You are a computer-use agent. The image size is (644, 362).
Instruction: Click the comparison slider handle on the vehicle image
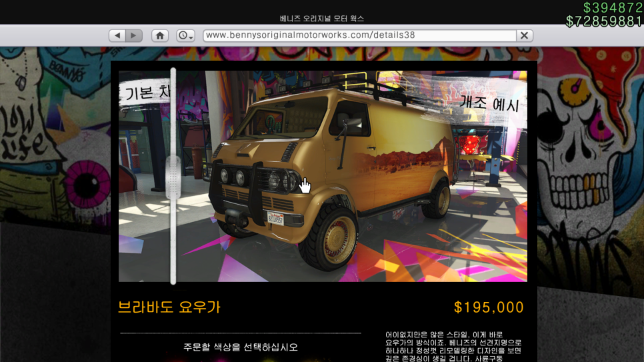(x=173, y=177)
